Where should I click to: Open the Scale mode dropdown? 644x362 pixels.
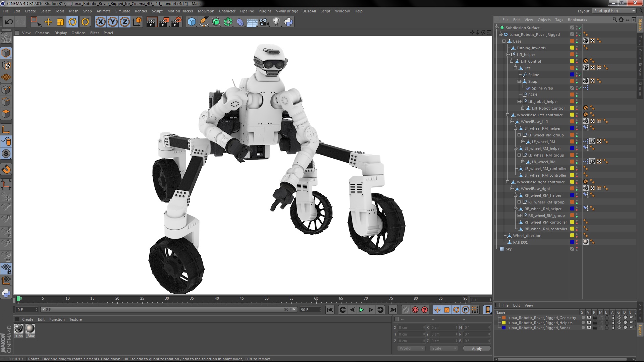(x=444, y=348)
